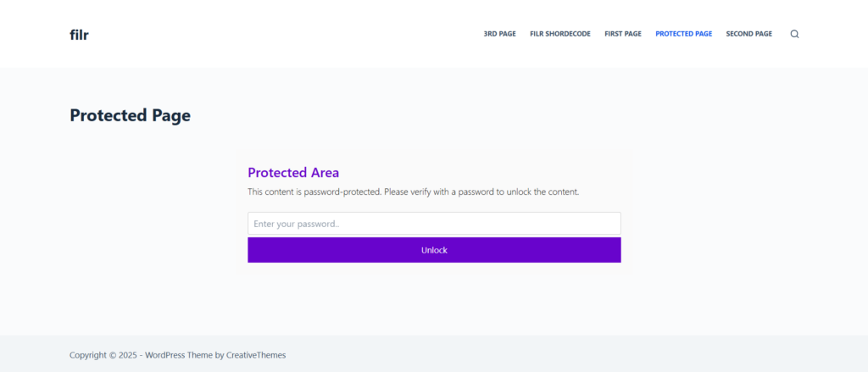The width and height of the screenshot is (868, 372).
Task: Focus the Enter your password field
Action: [x=434, y=224]
